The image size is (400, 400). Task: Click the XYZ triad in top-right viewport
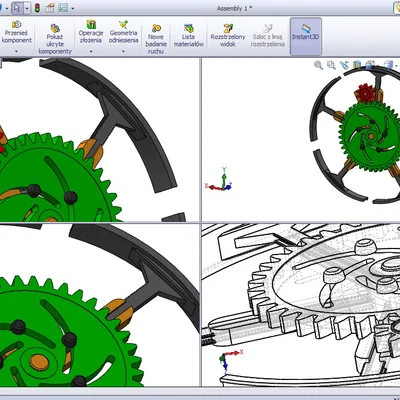[218, 180]
